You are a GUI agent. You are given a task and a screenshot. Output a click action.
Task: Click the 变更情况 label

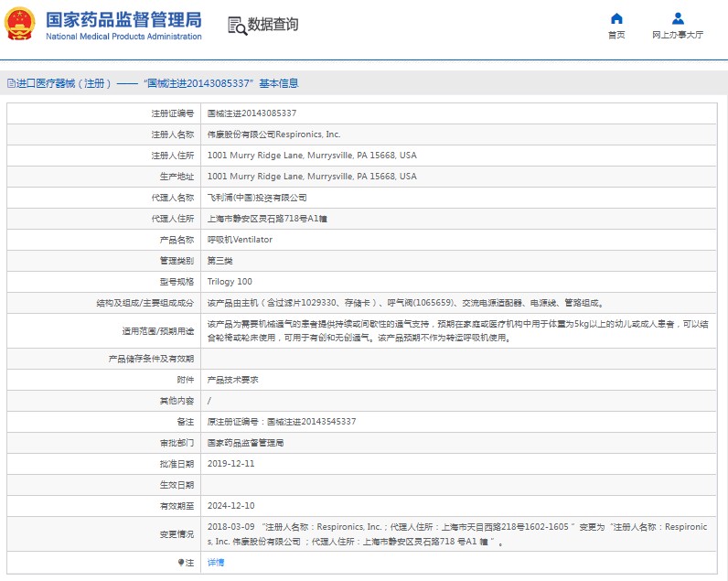177,534
